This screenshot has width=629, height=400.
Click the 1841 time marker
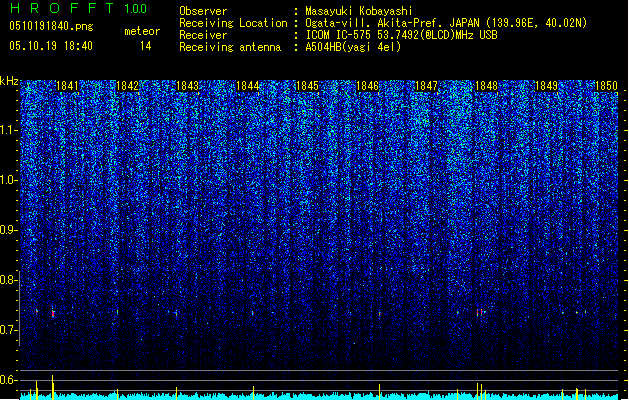point(67,86)
